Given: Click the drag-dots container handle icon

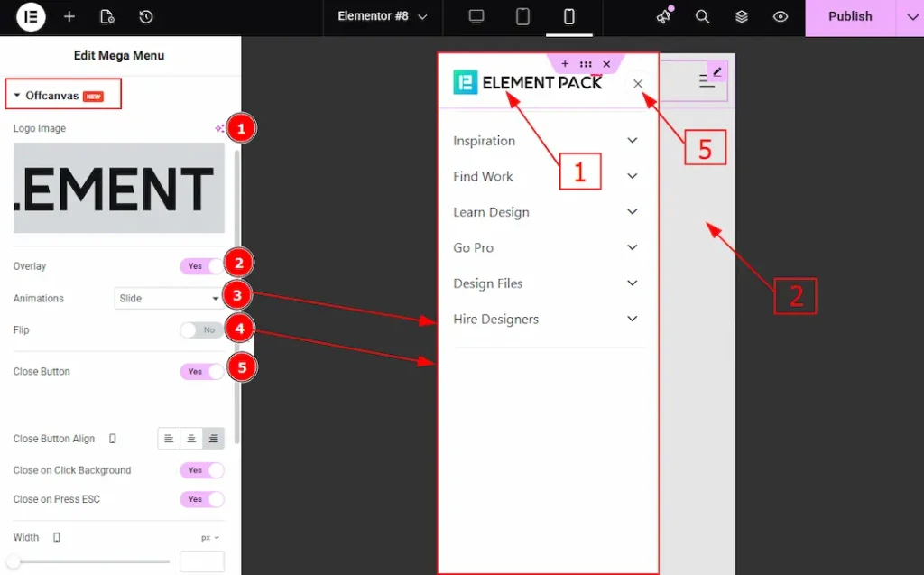Looking at the screenshot, I should tap(585, 64).
